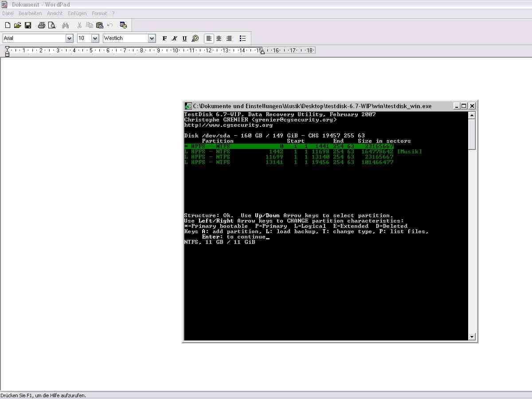Click the http://www.cgsecurity.org line in console
The width and height of the screenshot is (532, 399).
[228, 125]
